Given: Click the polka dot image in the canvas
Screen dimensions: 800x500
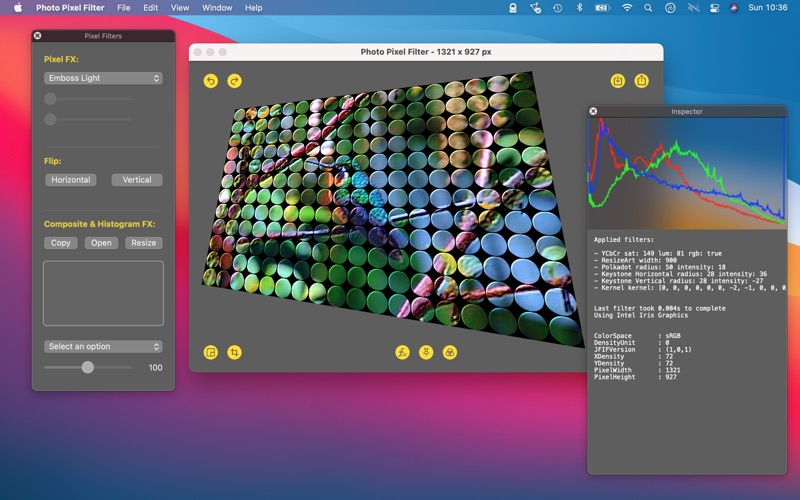Looking at the screenshot, I should [x=393, y=209].
